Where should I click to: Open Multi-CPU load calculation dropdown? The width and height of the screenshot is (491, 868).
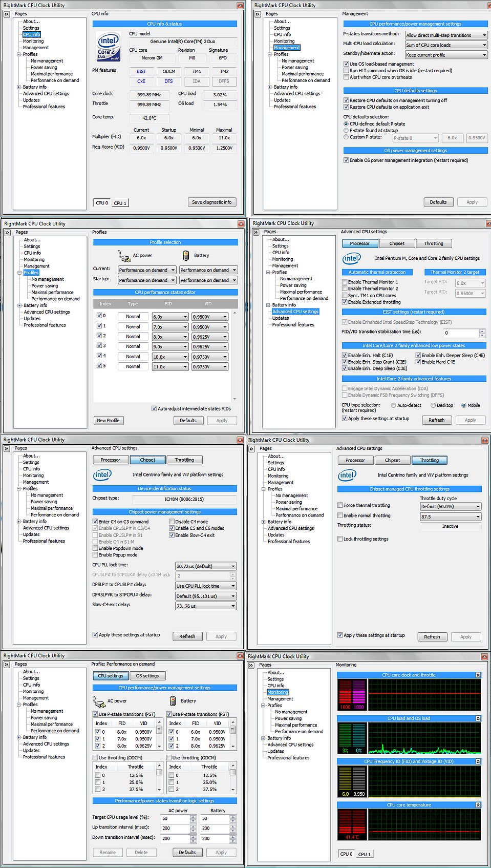pos(446,45)
